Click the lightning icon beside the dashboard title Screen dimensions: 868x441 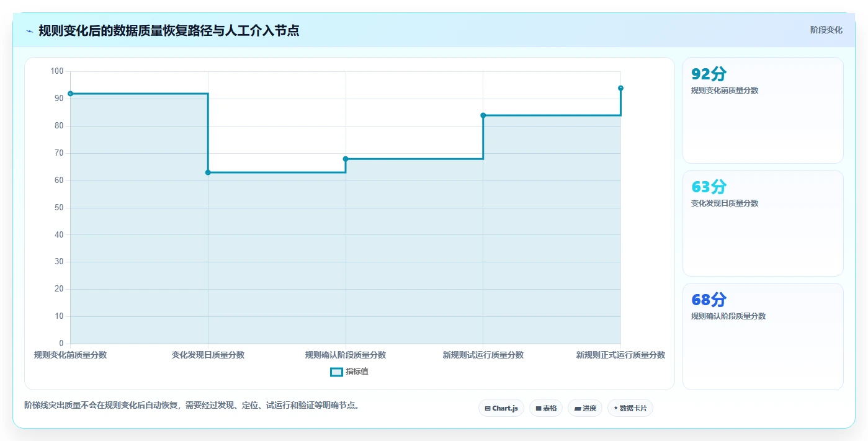(x=30, y=31)
